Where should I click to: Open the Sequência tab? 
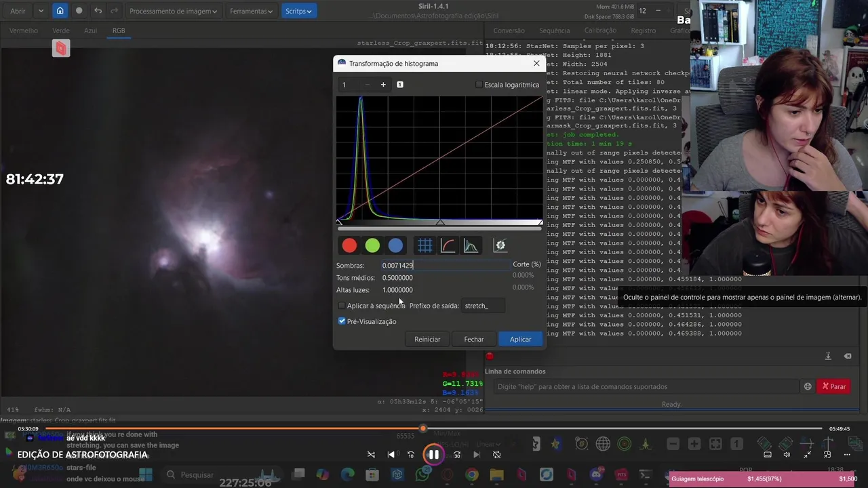(x=555, y=30)
